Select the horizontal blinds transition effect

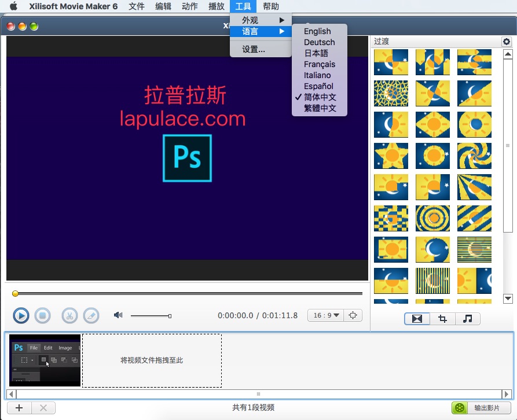pyautogui.click(x=475, y=250)
